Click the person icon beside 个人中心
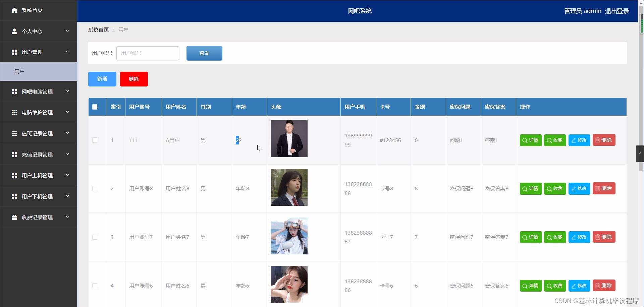This screenshot has height=307, width=644. 14,31
